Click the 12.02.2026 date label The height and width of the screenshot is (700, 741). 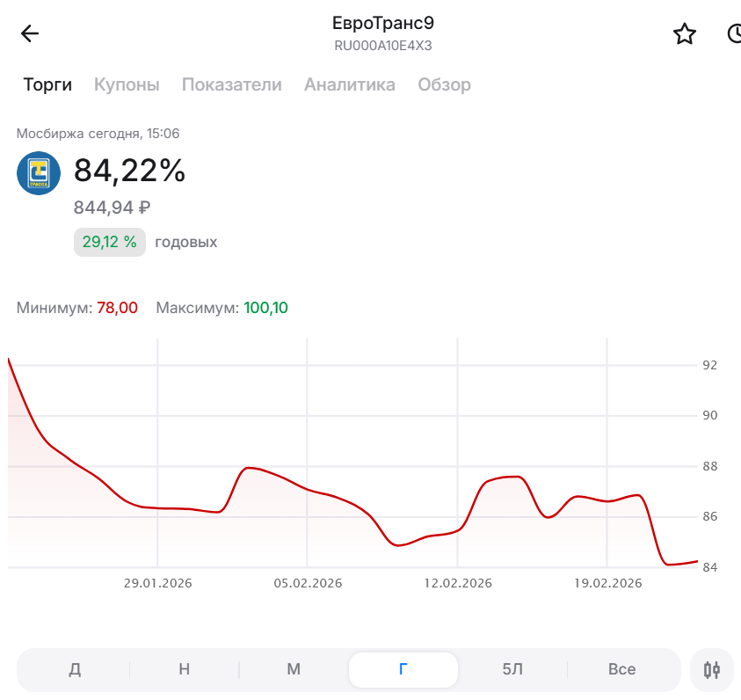[458, 583]
